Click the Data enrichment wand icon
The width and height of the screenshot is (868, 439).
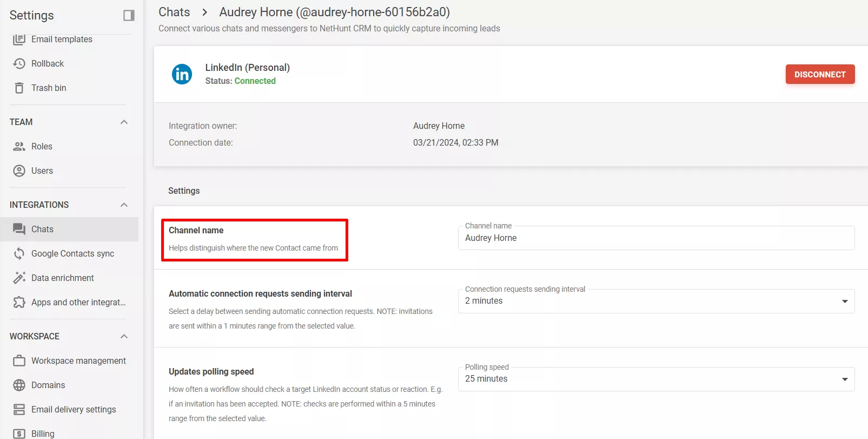19,278
